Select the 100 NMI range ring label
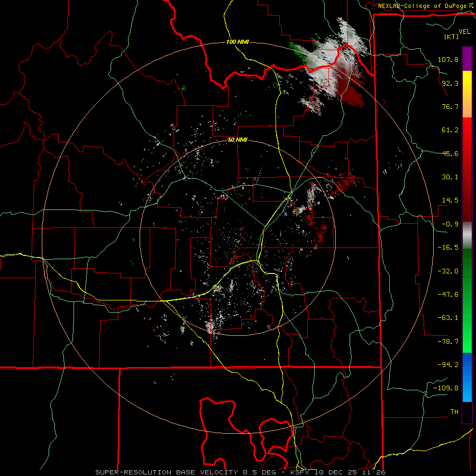The width and height of the screenshot is (476, 476). point(237,42)
